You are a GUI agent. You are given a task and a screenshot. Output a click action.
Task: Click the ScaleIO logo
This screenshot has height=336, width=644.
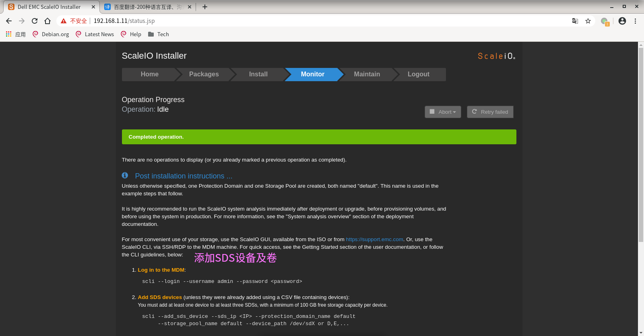496,56
